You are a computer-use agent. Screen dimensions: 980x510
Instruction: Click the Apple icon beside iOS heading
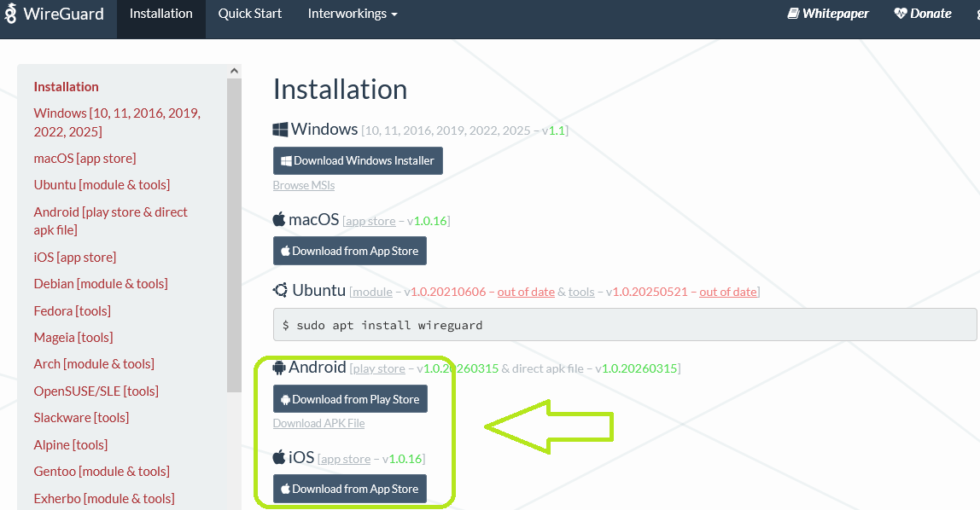(x=279, y=457)
